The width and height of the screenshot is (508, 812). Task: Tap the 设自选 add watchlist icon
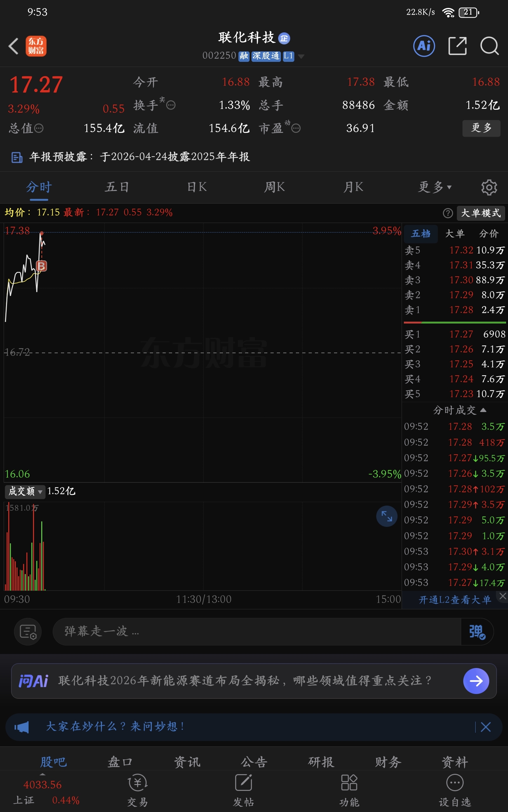[x=455, y=790]
